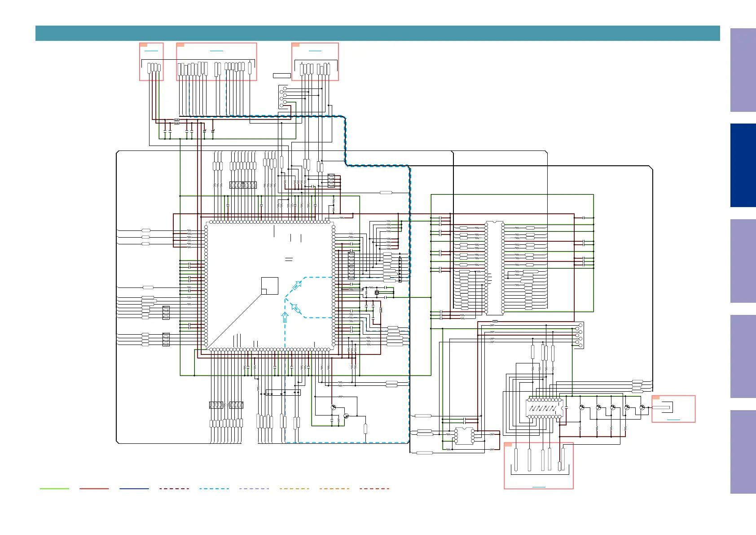Click the crystal oscillator symbol right of the big chip
Viewport: 756px width, 535px height.
377,293
